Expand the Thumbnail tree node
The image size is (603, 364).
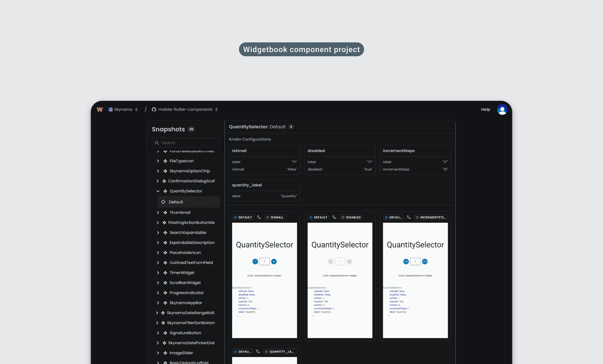[158, 213]
